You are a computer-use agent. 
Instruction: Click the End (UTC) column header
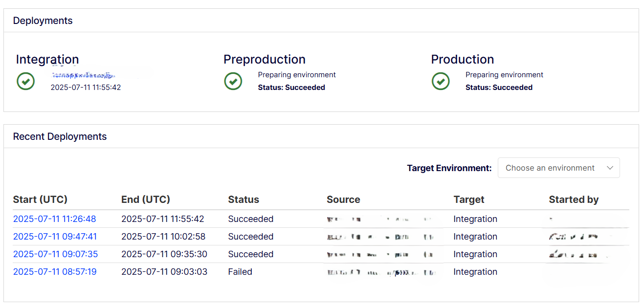(146, 199)
